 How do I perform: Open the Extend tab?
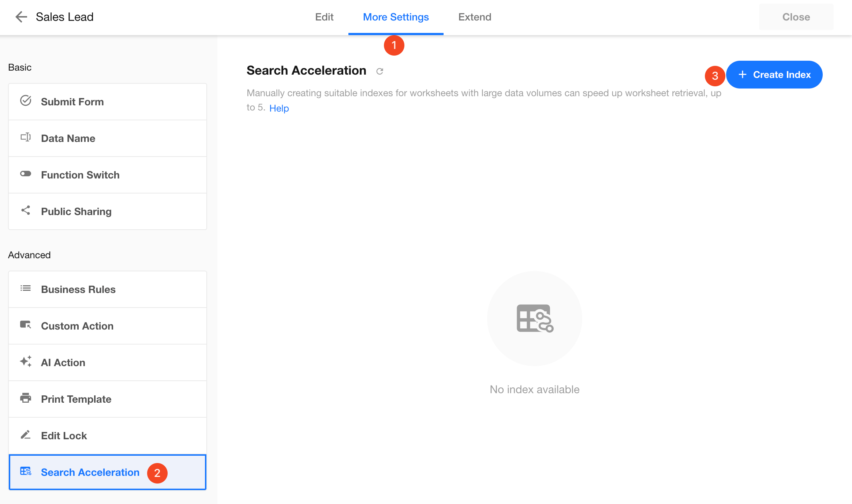pos(475,17)
